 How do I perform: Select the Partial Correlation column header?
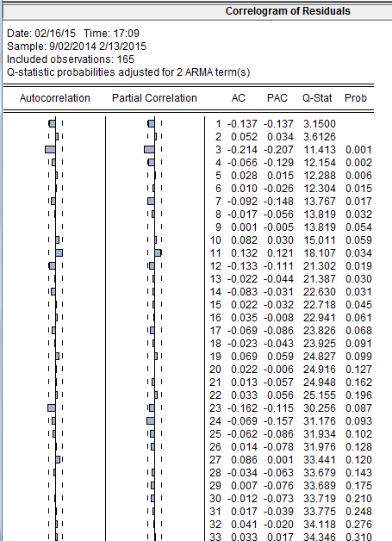coord(154,98)
